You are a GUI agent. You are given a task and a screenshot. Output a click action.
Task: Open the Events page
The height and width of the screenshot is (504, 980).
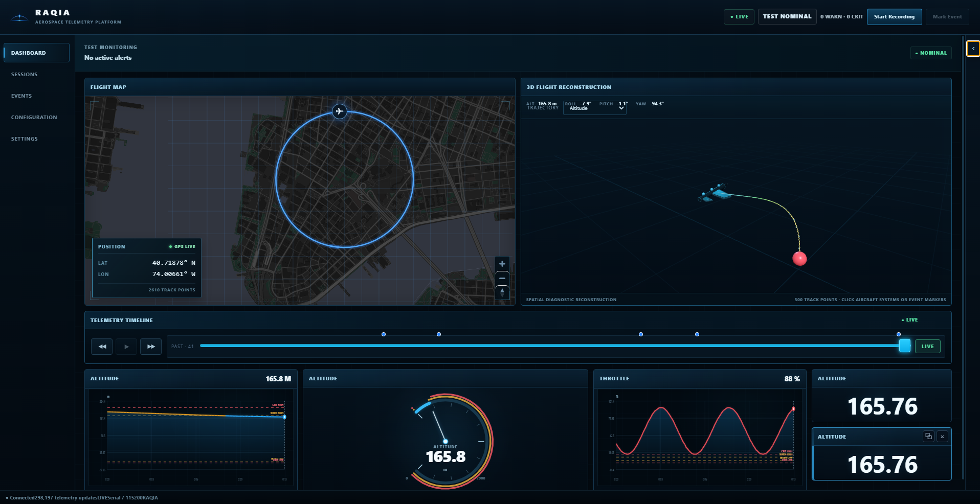tap(36, 96)
